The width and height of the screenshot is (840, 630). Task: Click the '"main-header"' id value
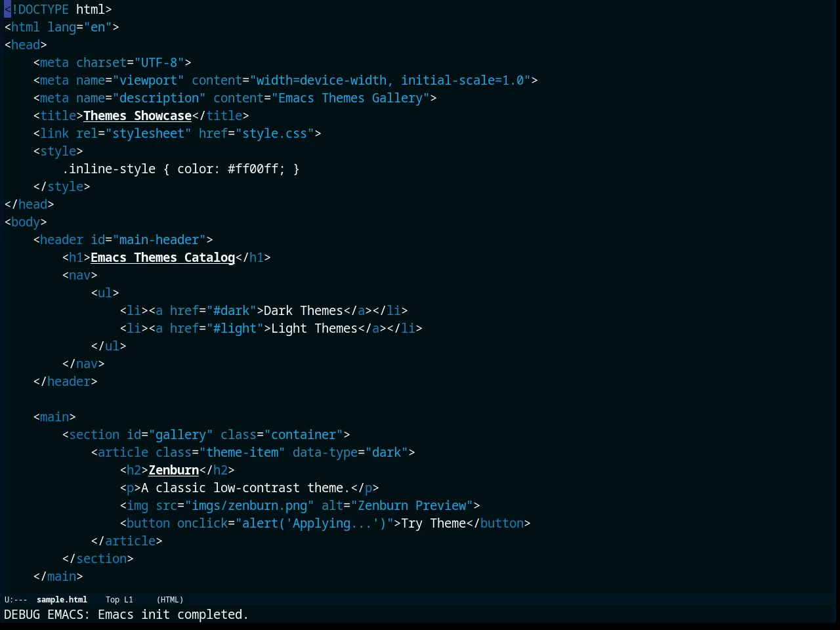[x=159, y=240]
